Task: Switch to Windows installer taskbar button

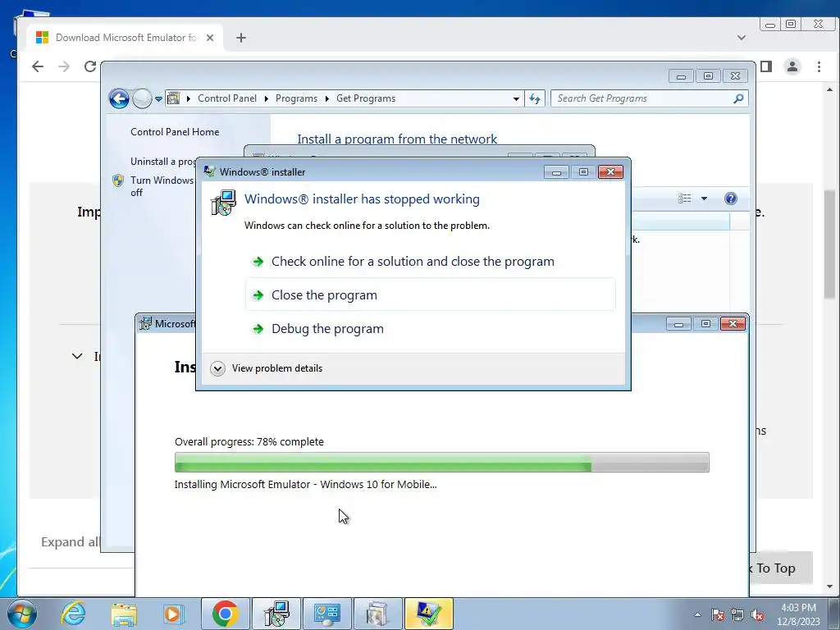Action: pos(276,614)
